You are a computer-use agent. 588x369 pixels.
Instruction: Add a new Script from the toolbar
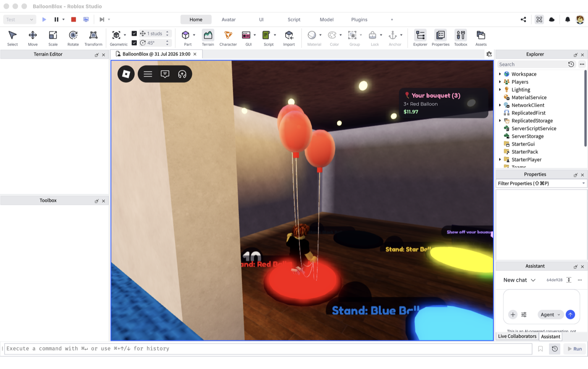266,35
